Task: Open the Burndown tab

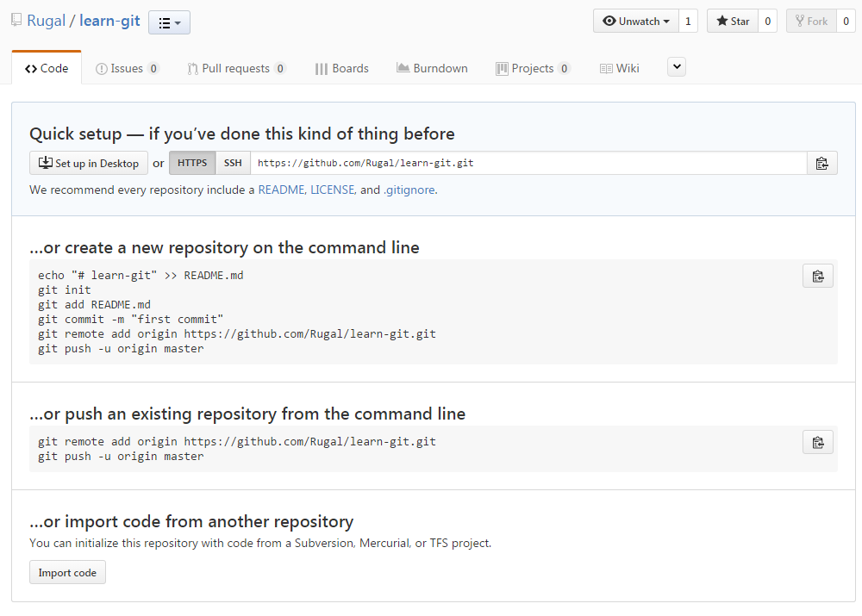Action: (x=432, y=68)
